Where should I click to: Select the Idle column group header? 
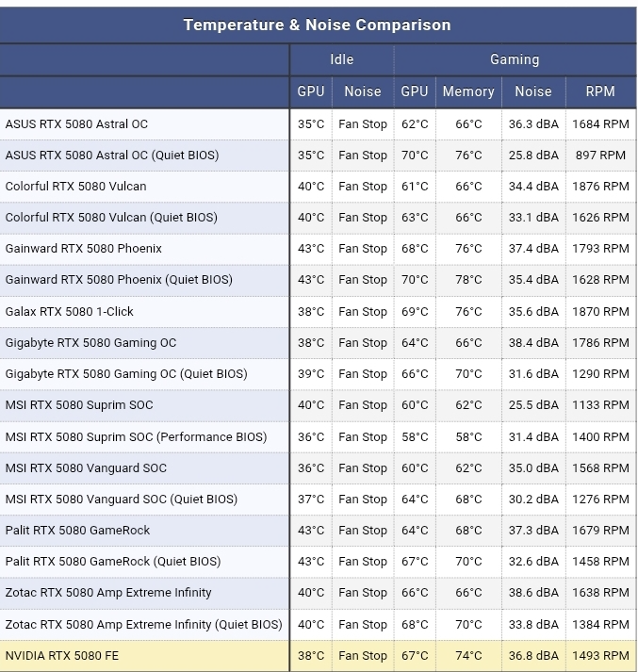click(x=341, y=59)
